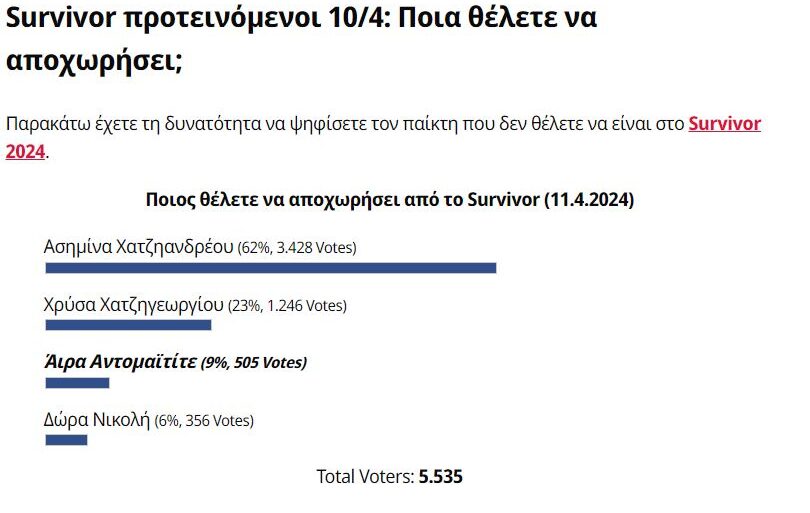Viewport: 810px width, 513px height.
Task: Select the name Ασημίνα Χατζηανδρέου
Action: [x=138, y=246]
